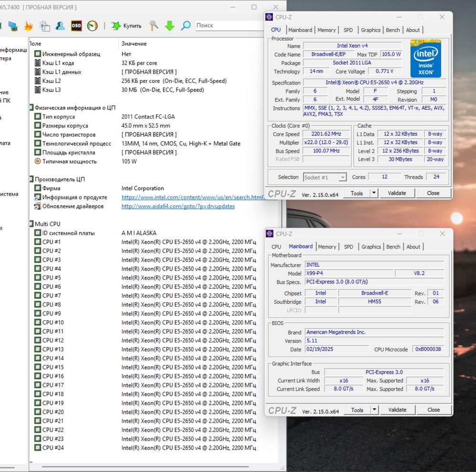Open Memory tab in top CPU-Z window
This screenshot has height=472, width=476.
point(327,30)
